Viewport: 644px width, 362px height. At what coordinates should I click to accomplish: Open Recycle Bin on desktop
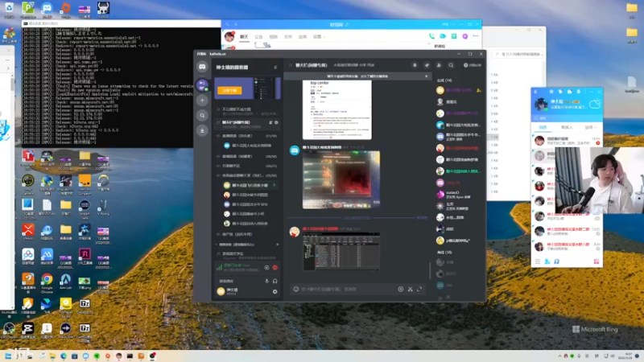9,10
